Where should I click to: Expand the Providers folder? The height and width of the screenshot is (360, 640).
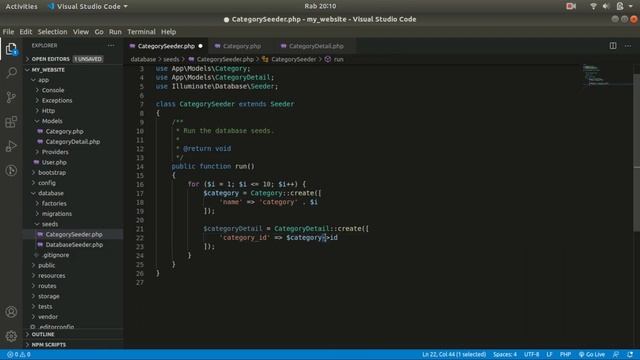[x=55, y=152]
